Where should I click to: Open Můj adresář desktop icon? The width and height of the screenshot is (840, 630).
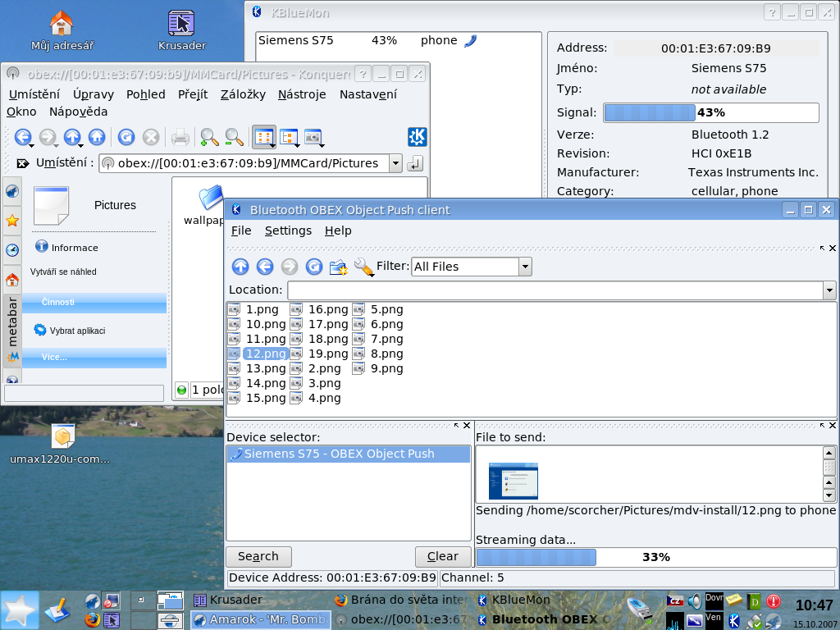(x=62, y=31)
